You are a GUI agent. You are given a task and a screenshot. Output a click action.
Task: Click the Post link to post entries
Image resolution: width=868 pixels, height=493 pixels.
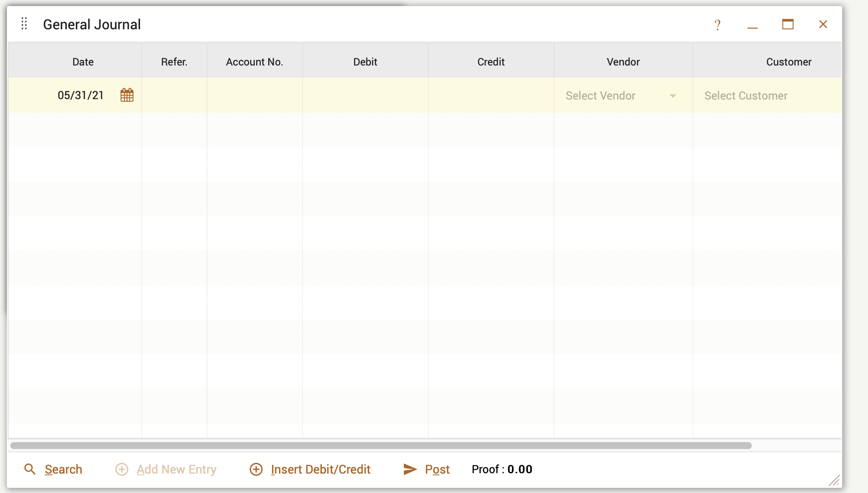click(x=437, y=469)
